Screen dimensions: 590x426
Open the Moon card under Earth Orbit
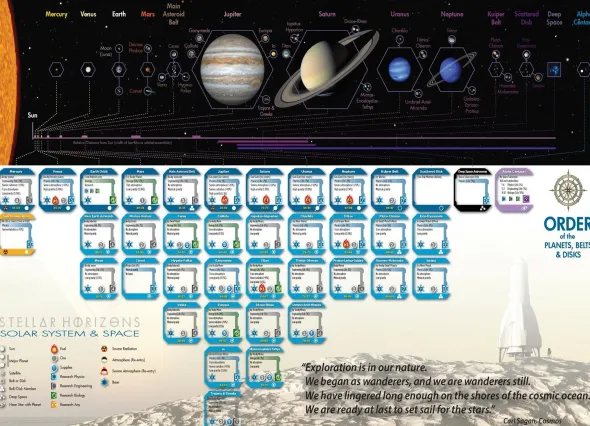pyautogui.click(x=99, y=279)
